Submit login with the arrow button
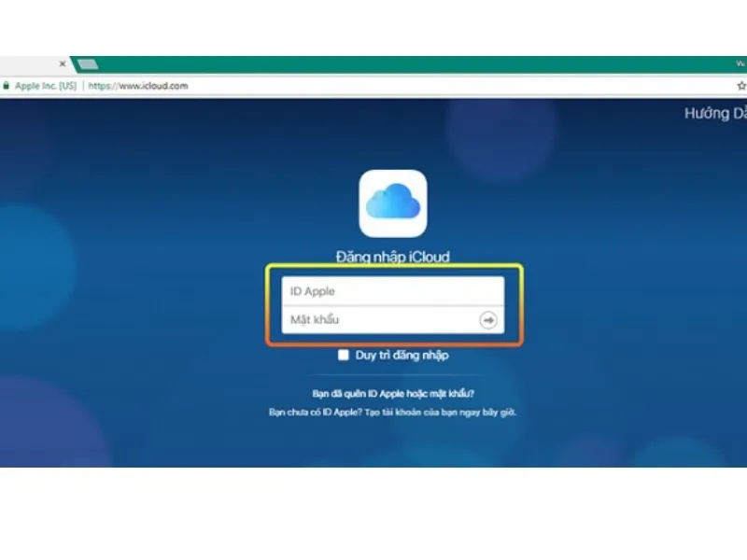The height and width of the screenshot is (560, 747). coord(488,320)
